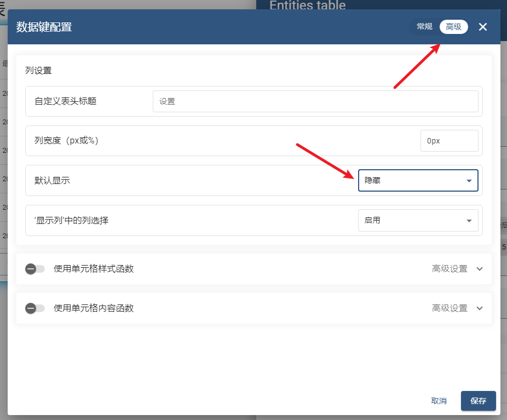Switch to the 高级 mode tab
The width and height of the screenshot is (507, 420).
[453, 26]
